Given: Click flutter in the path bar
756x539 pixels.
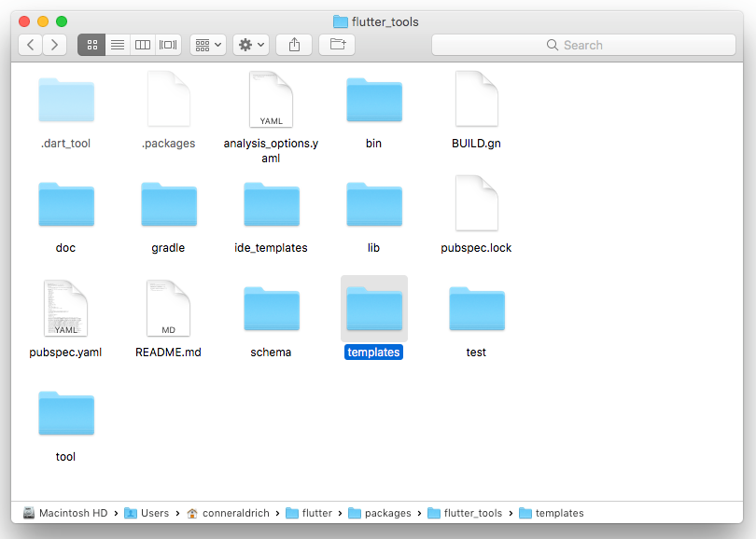Looking at the screenshot, I should [309, 513].
